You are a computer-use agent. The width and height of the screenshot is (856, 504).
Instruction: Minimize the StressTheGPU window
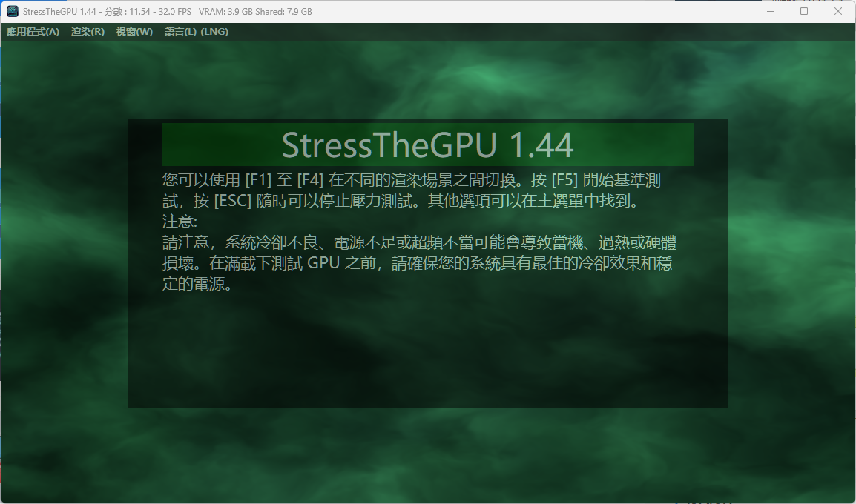point(770,11)
